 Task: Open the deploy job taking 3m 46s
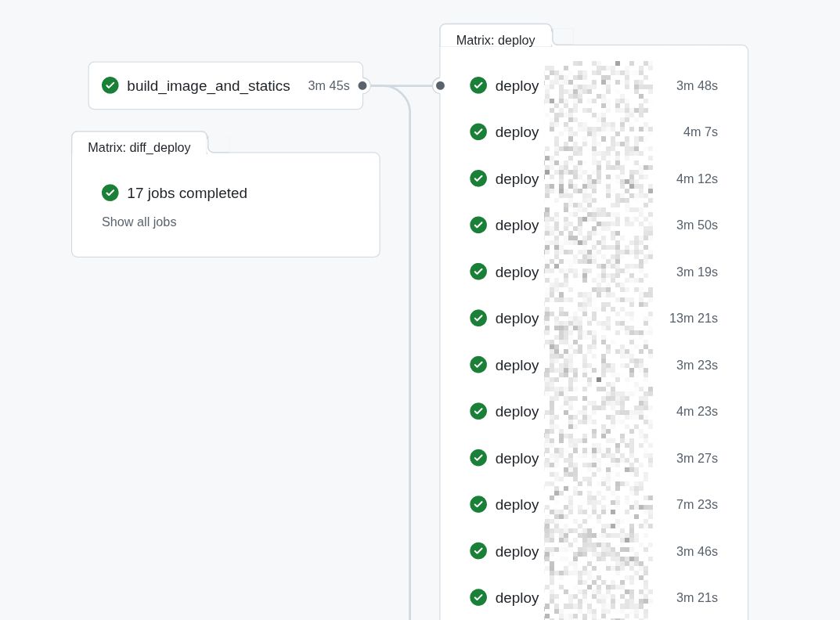pos(517,551)
